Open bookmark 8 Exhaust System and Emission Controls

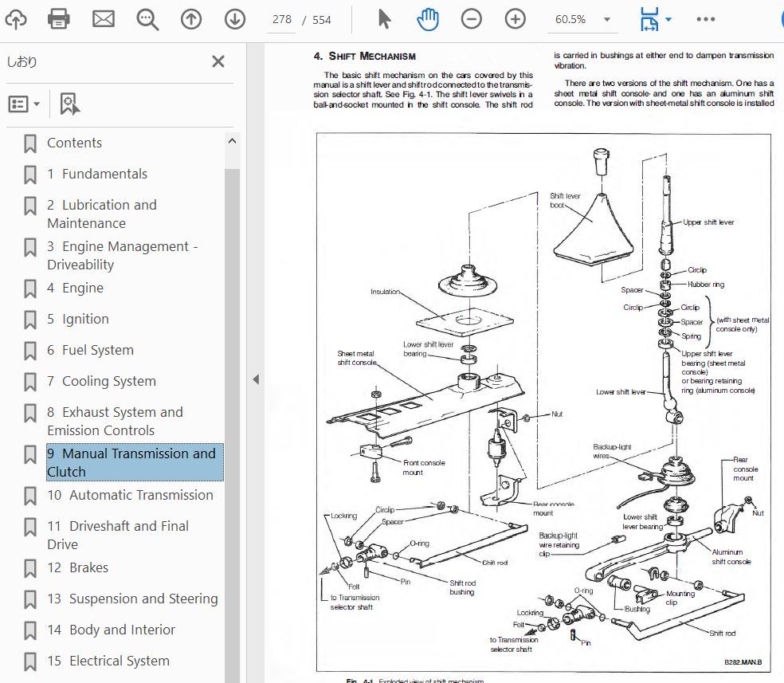coord(115,421)
